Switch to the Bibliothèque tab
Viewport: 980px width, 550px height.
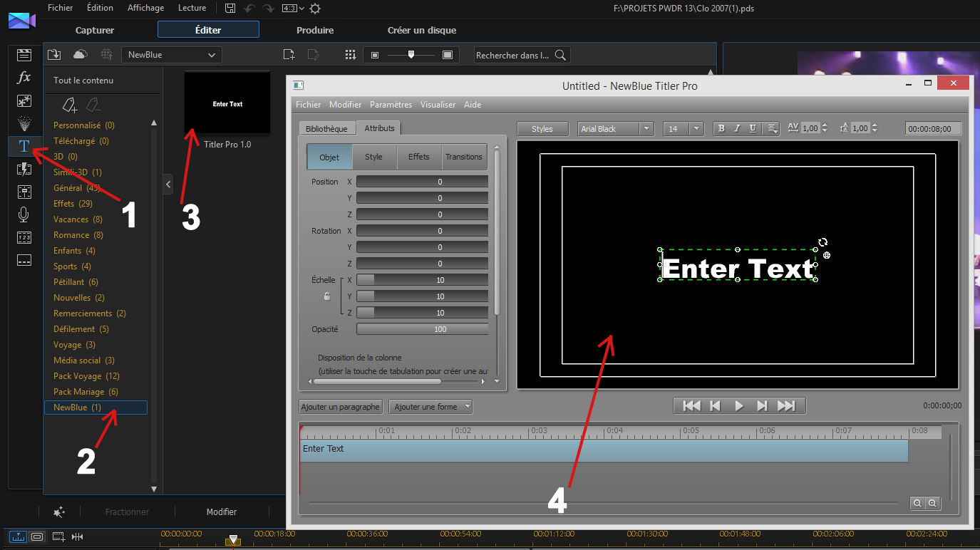pyautogui.click(x=326, y=128)
